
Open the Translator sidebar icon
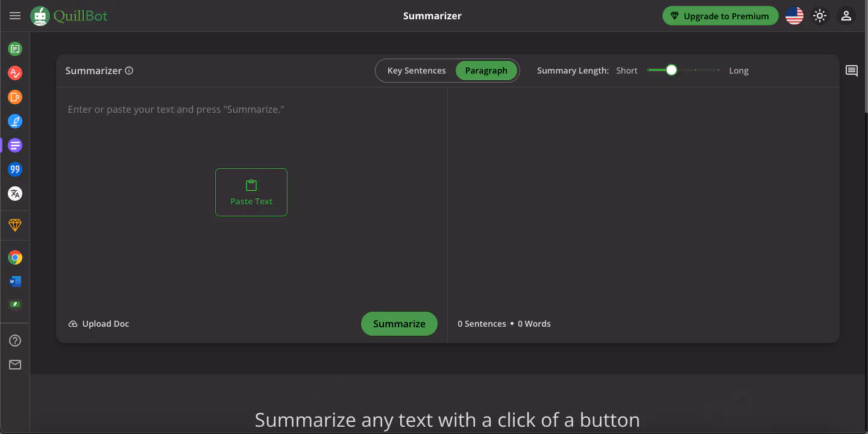[x=15, y=193]
